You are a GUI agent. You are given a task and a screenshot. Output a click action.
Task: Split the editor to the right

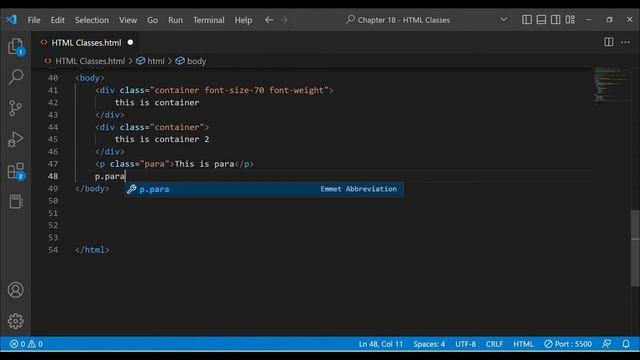click(609, 42)
